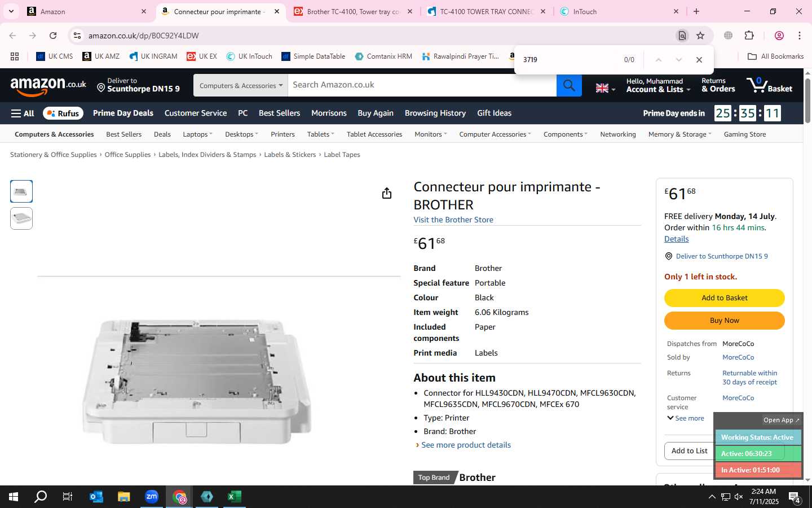View site information icon in address bar

click(77, 36)
